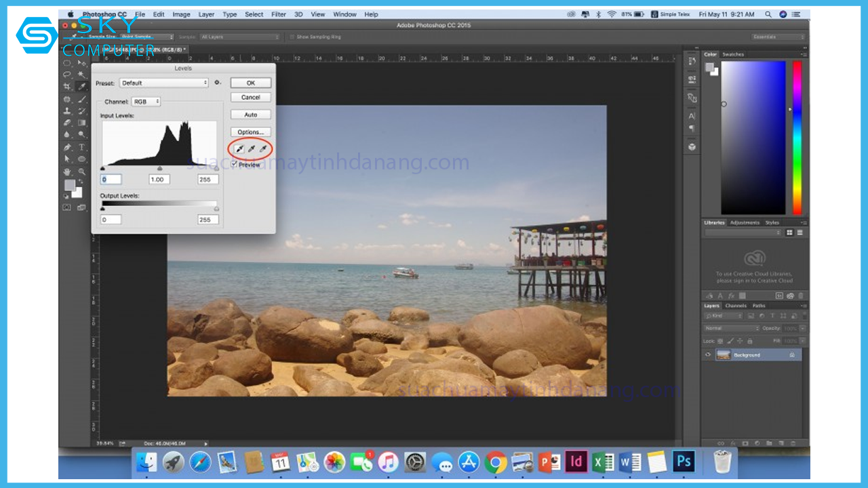Enable the Show Sampling Ring checkbox

[292, 37]
